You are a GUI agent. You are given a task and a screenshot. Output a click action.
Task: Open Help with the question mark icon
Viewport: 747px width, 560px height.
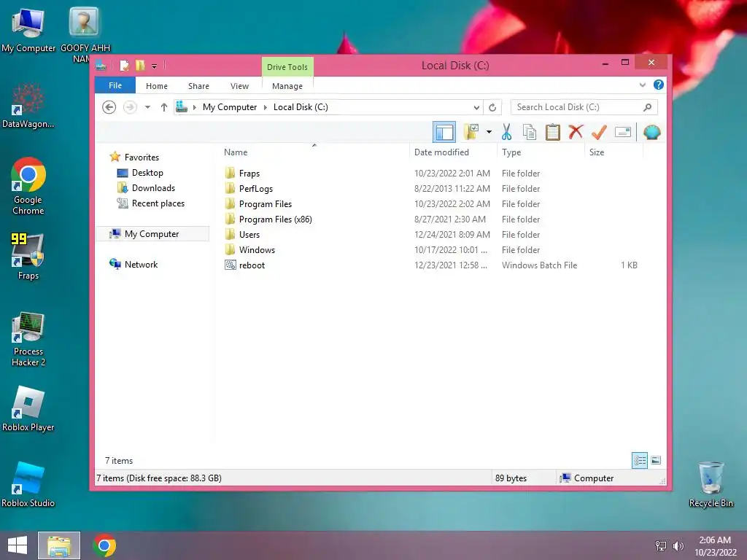click(x=659, y=85)
